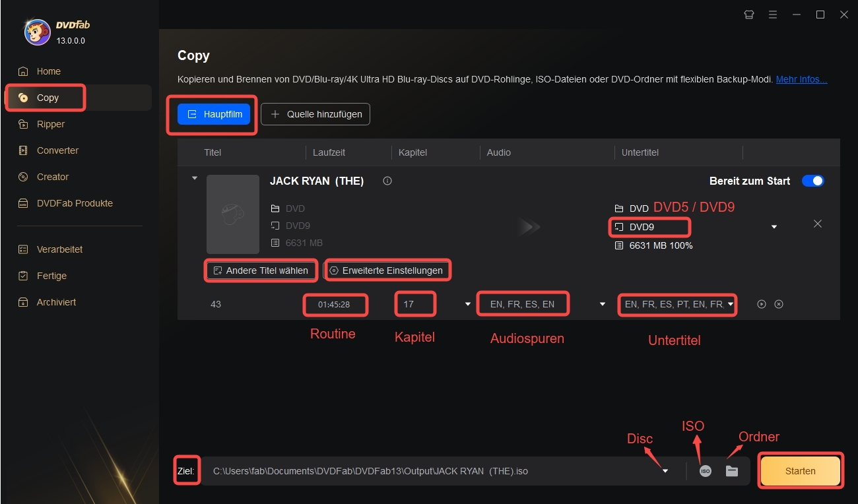
Task: Open the audio tracks EN, FR, ES, EN dropdown
Action: pos(603,304)
